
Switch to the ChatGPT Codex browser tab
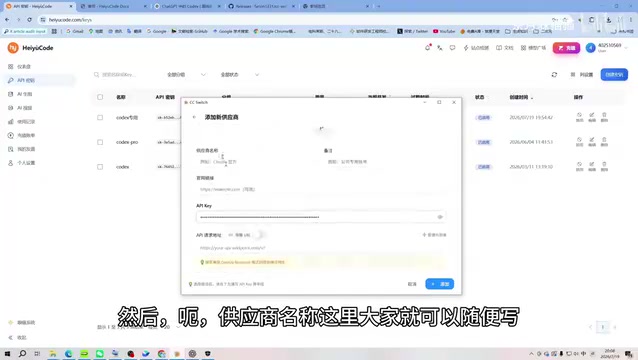pos(186,6)
